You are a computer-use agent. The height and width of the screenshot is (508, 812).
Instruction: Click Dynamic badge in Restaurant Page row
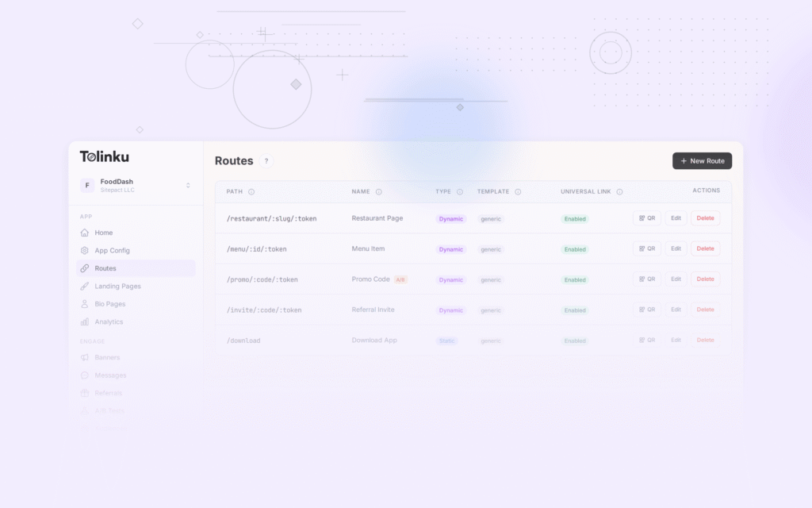coord(451,219)
